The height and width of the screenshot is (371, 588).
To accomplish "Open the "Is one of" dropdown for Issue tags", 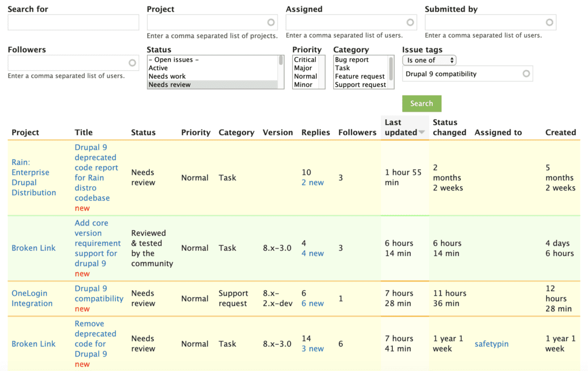I will [428, 60].
